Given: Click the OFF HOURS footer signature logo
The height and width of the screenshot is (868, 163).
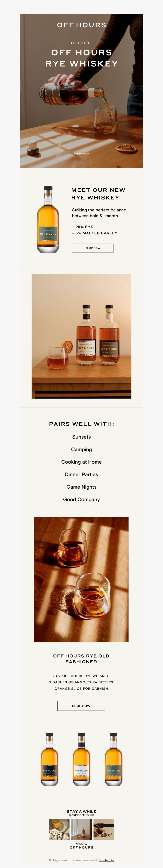Looking at the screenshot, I should pos(81,847).
